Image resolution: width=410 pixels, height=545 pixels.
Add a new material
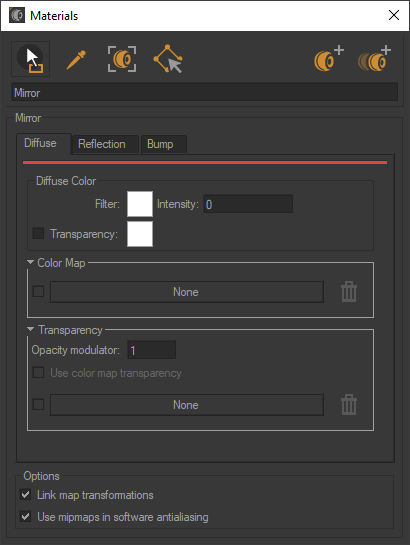329,58
